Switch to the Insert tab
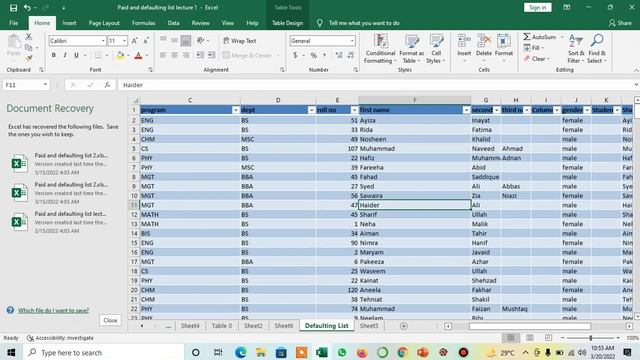 tap(69, 23)
